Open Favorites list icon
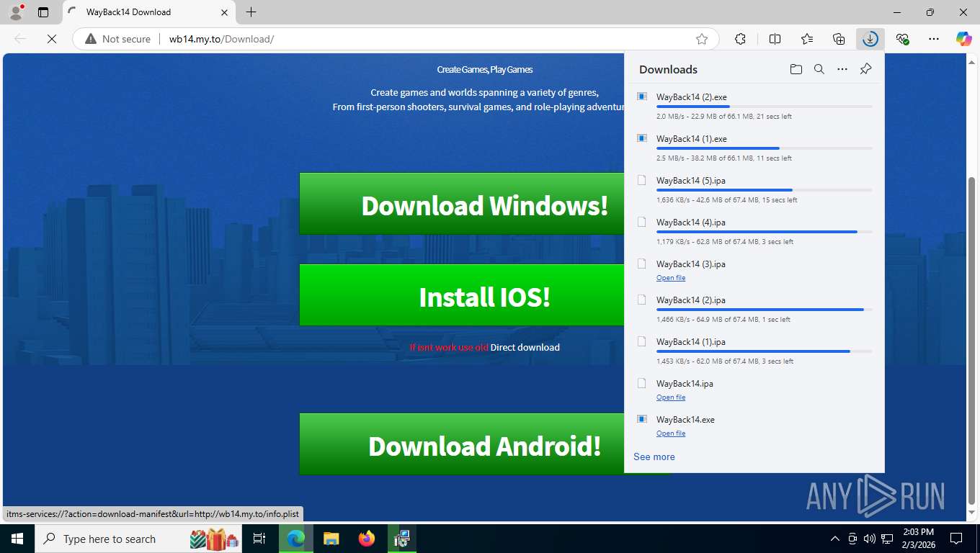980x553 pixels. click(x=807, y=39)
